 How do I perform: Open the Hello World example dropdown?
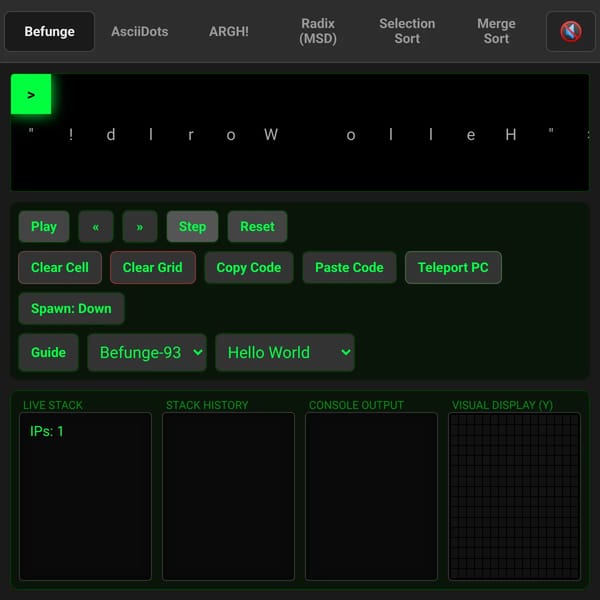coord(285,352)
